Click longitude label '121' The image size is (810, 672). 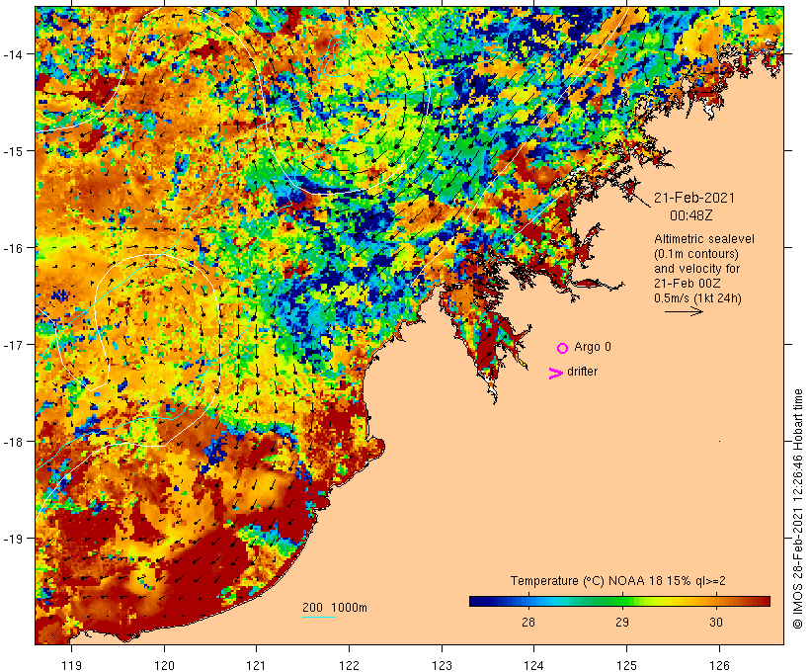coord(256,665)
